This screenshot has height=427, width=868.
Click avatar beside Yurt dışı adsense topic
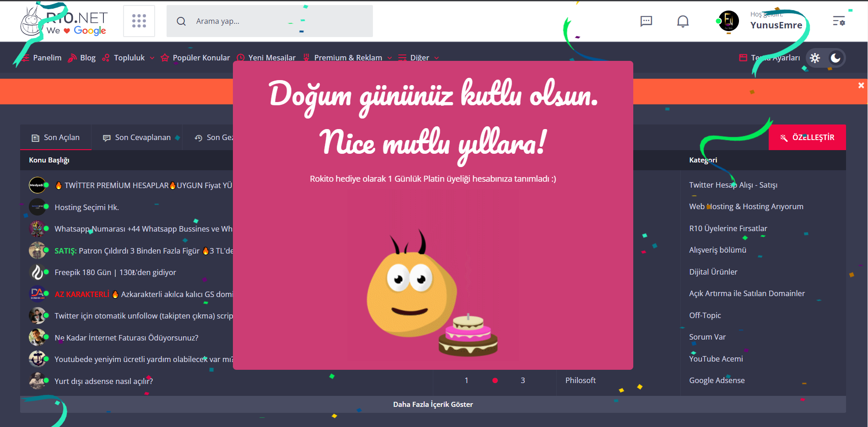tap(37, 381)
